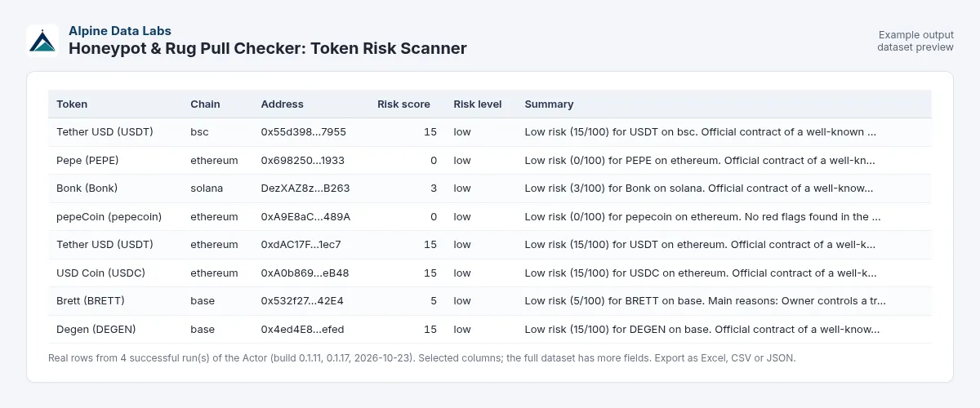Click the bsc chain cell
980x408 pixels.
click(200, 132)
